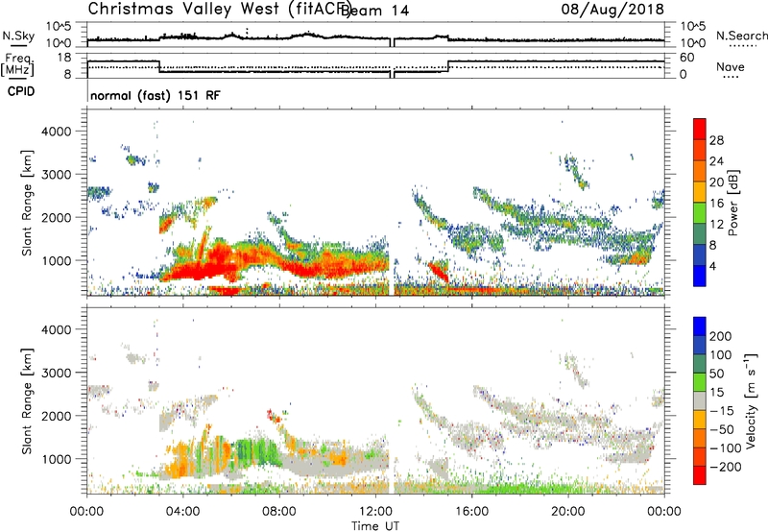Click '4000' on the power panel axis
The width and height of the screenshot is (768, 532).
tap(57, 132)
